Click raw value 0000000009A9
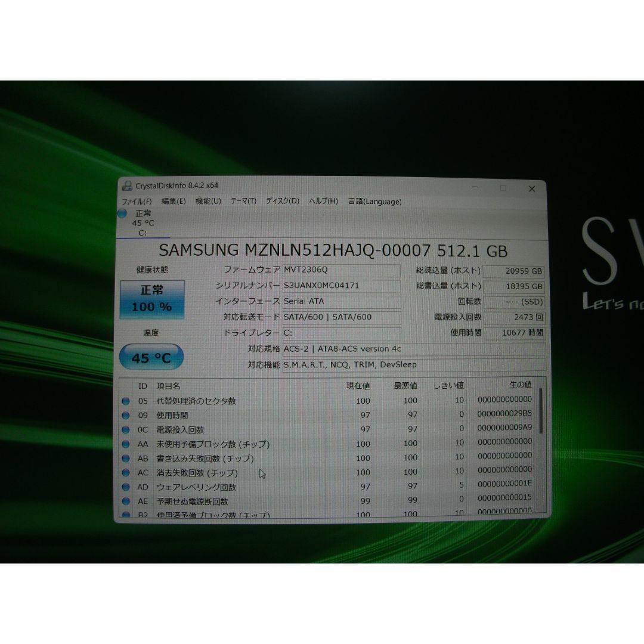The width and height of the screenshot is (644, 644). point(504,427)
